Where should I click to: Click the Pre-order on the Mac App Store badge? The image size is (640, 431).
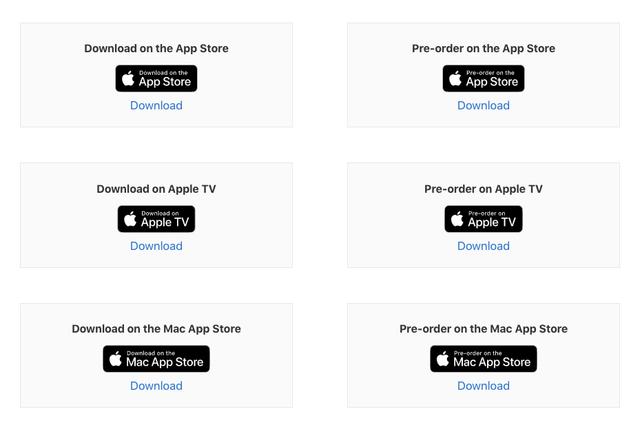(483, 359)
